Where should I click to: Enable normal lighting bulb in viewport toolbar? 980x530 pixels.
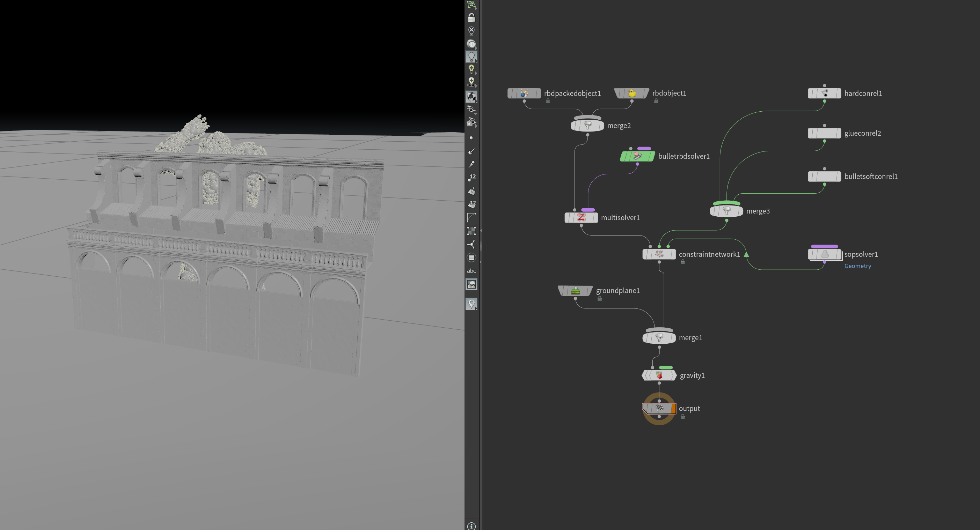pos(471,56)
